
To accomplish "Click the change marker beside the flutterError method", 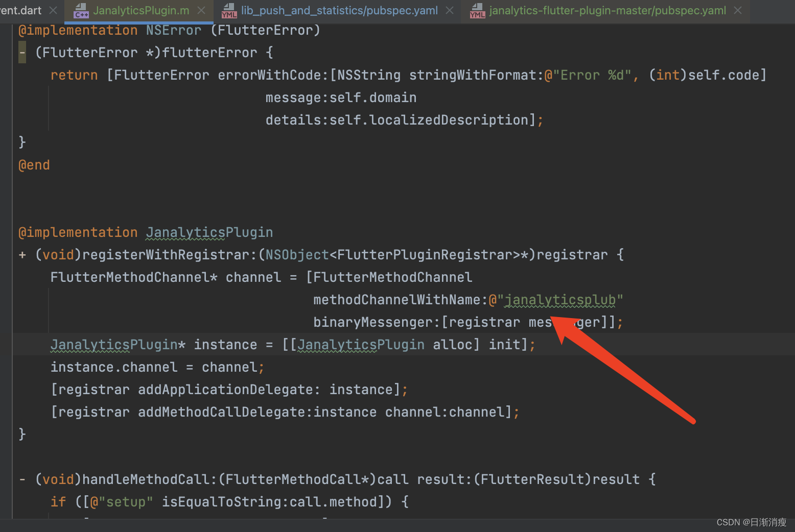I will (21, 52).
